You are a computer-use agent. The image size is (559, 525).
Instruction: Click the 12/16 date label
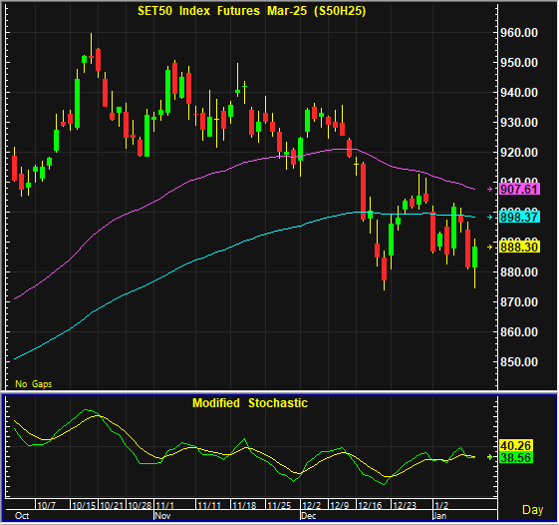(x=370, y=505)
